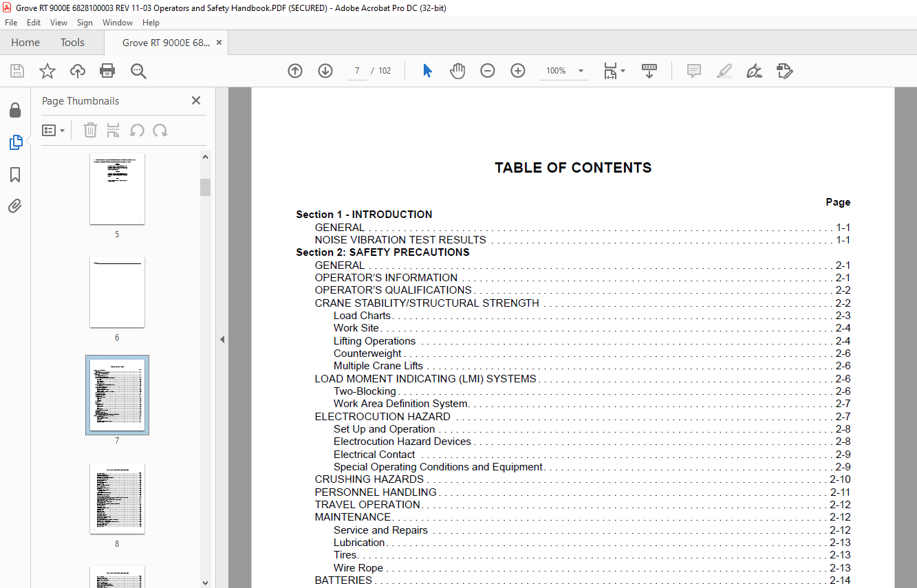The height and width of the screenshot is (588, 917).
Task: Add a comment sticky note
Action: point(694,71)
